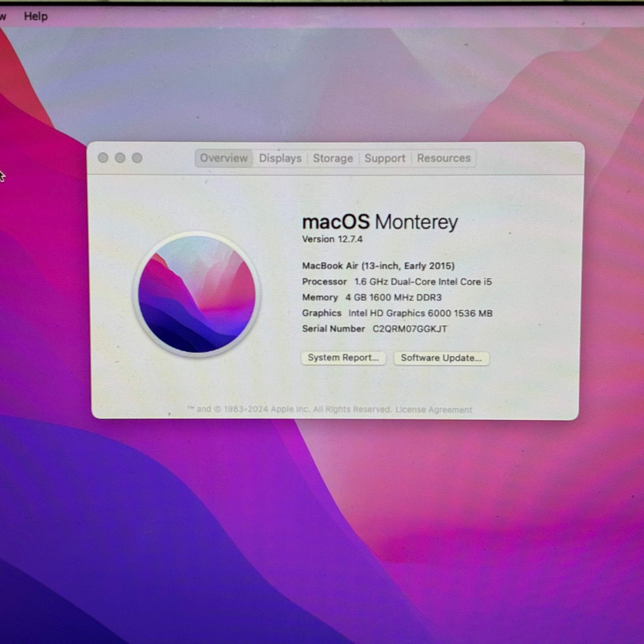
Task: Switch to the Support tab
Action: [385, 158]
